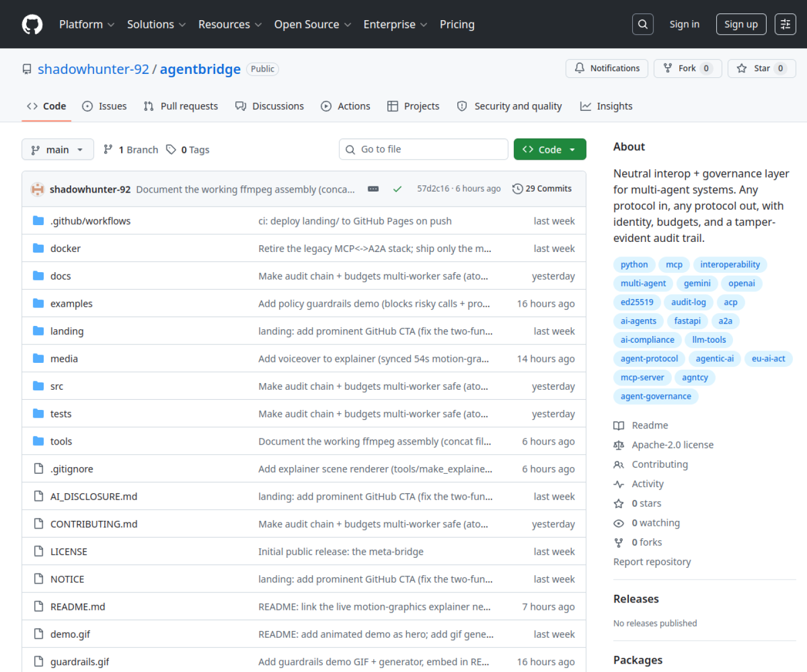
Task: Open the .github/workflows folder
Action: [x=90, y=221]
